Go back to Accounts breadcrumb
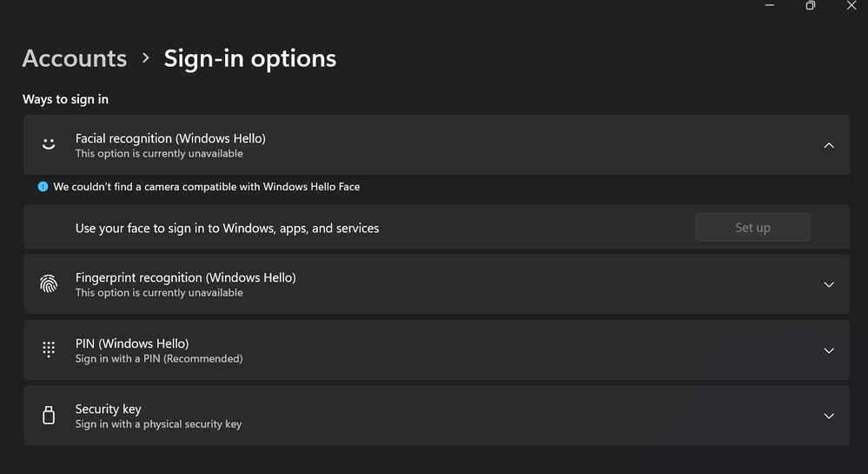The image size is (868, 474). [75, 58]
